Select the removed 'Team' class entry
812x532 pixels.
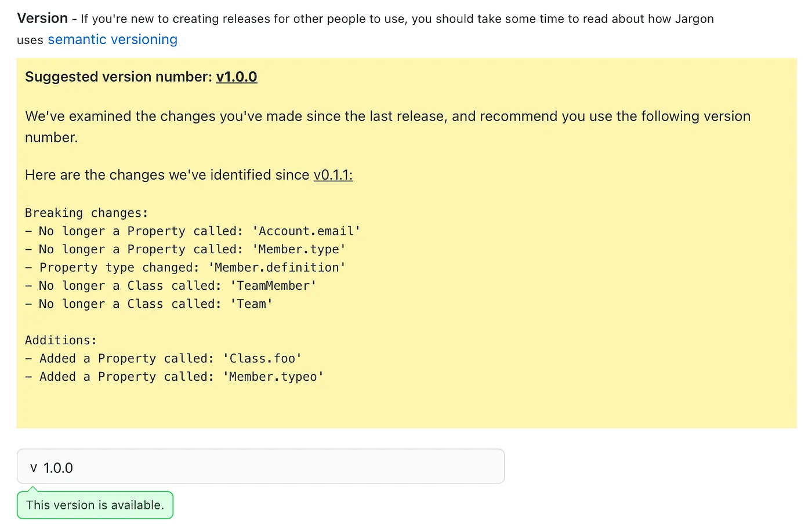click(x=149, y=304)
